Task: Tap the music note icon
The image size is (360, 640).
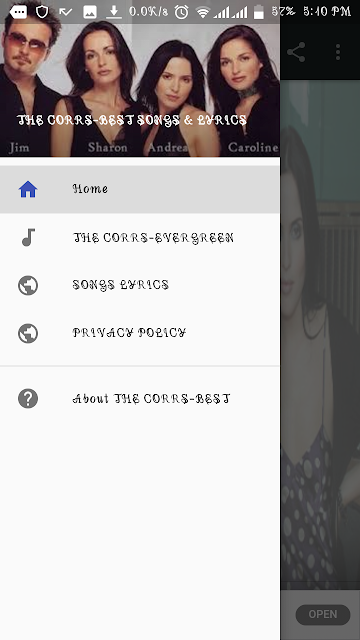Action: (x=28, y=237)
